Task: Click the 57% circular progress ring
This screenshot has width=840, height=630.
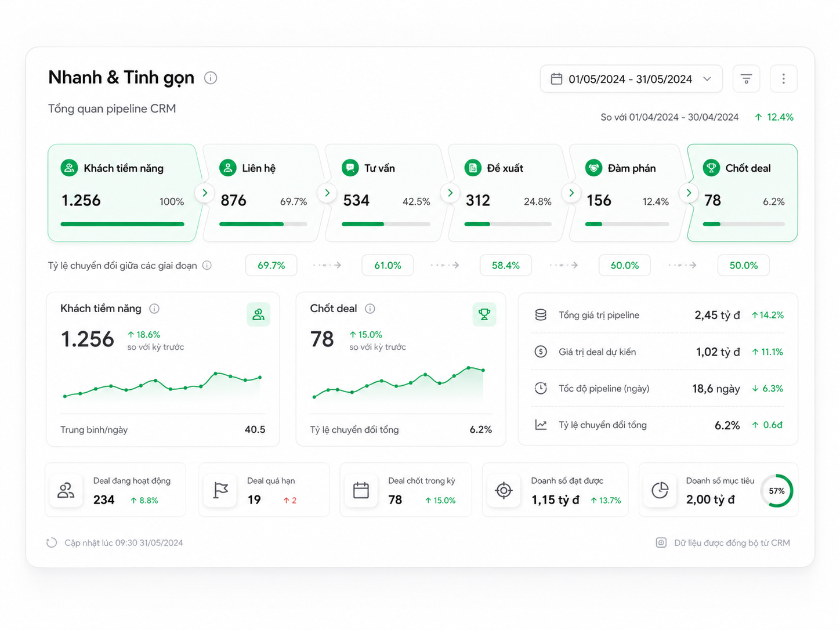Action: pyautogui.click(x=777, y=491)
